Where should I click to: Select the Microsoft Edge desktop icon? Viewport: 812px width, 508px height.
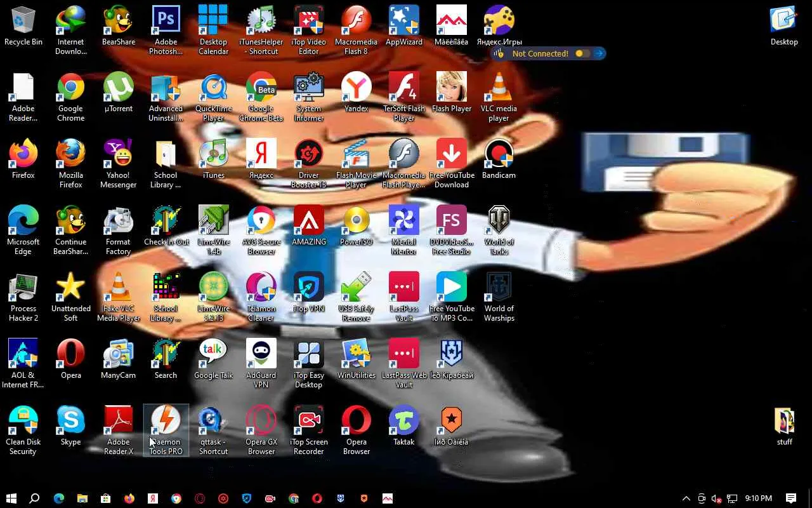pyautogui.click(x=23, y=231)
